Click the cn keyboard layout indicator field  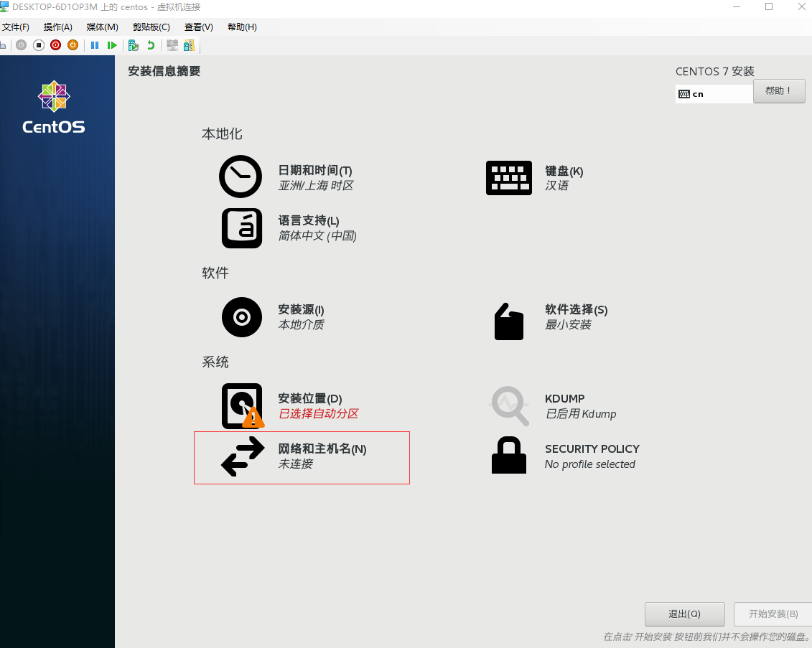(x=714, y=94)
